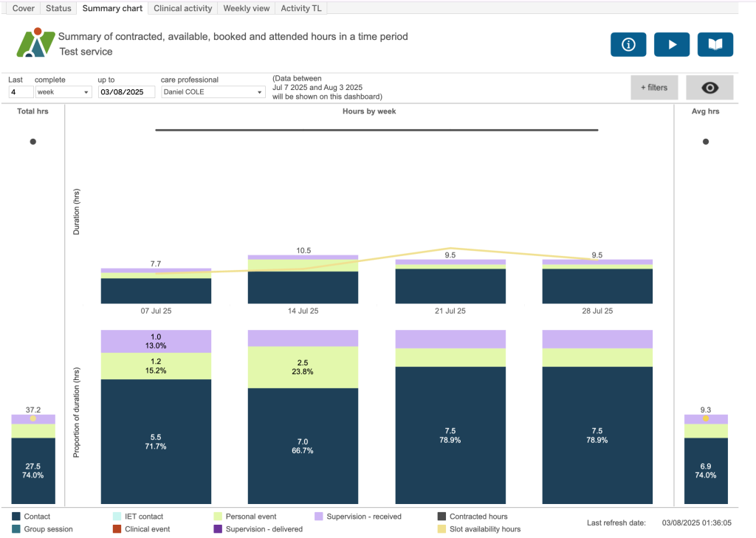Toggle the eye visibility button
Image resolution: width=756 pixels, height=538 pixels.
(x=709, y=87)
